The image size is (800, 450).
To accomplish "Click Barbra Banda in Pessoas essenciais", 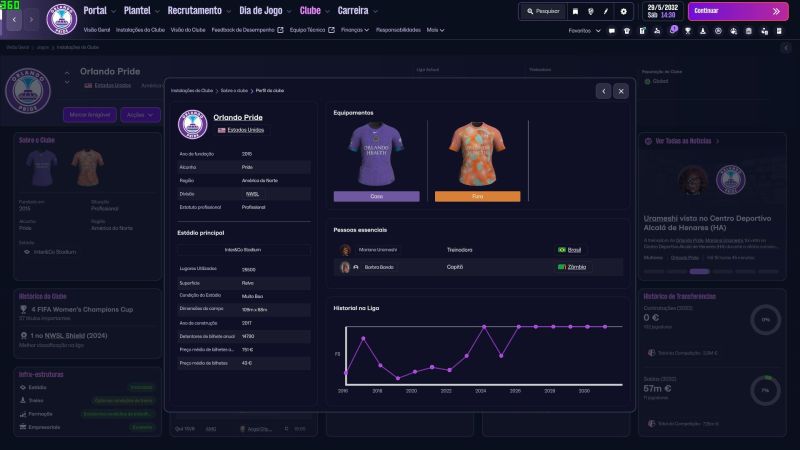I will [x=379, y=267].
